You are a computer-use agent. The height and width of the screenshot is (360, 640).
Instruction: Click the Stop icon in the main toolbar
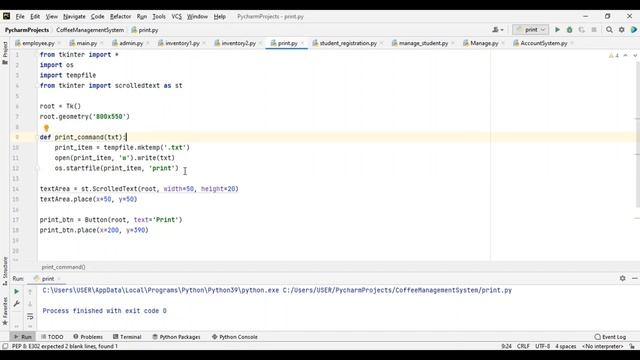point(594,30)
